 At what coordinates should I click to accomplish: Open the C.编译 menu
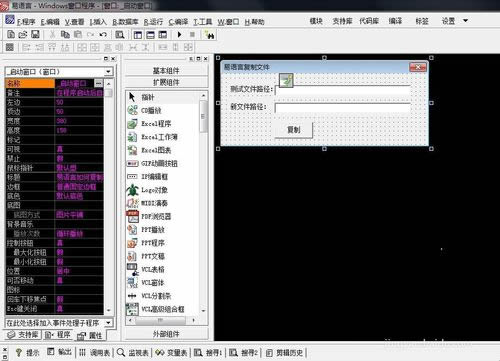click(178, 22)
